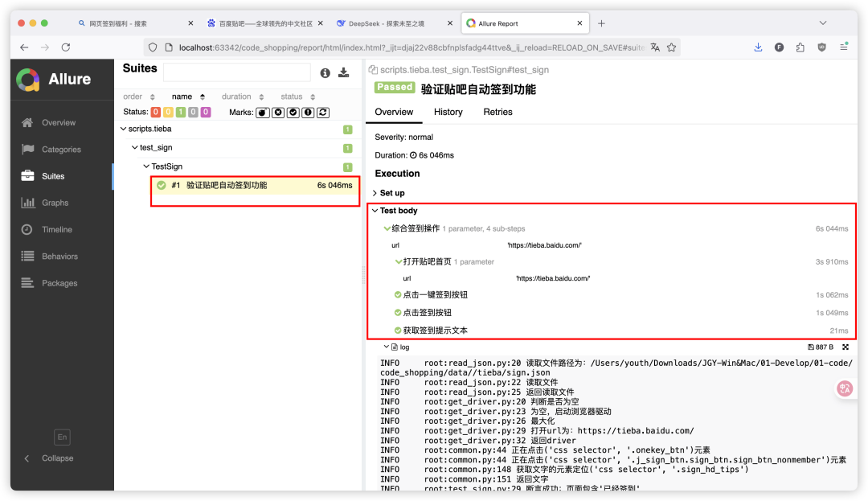Collapse the 打开贴吧首页 sub-step
Viewport: 868px width, 501px height.
398,262
